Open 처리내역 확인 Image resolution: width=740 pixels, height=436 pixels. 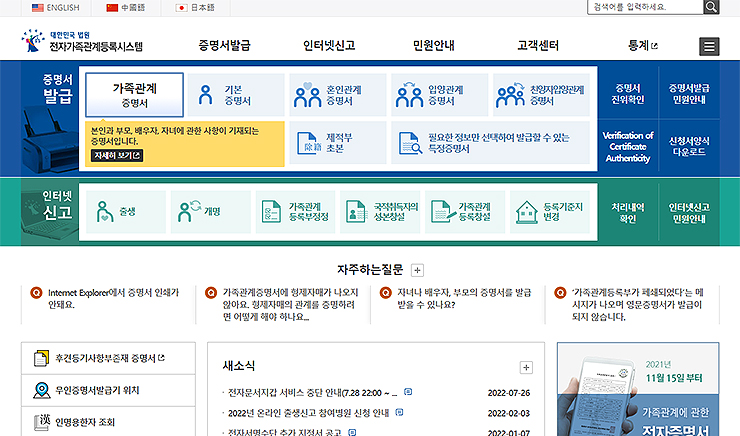pos(628,213)
